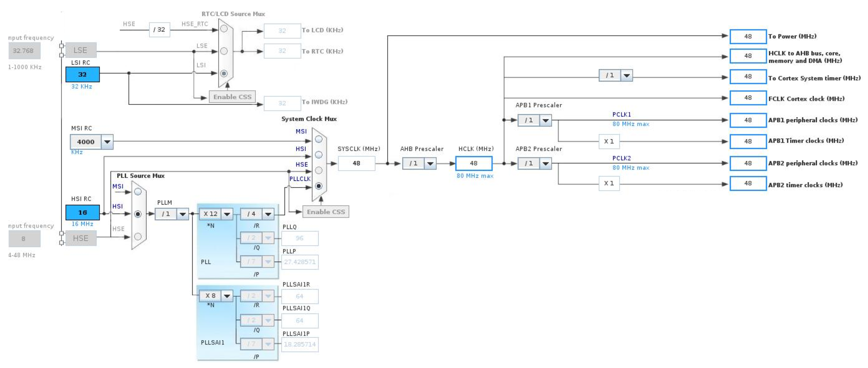Open the MSI RC 4000 frequency dropdown
Image resolution: width=868 pixels, height=368 pixels.
pyautogui.click(x=107, y=142)
